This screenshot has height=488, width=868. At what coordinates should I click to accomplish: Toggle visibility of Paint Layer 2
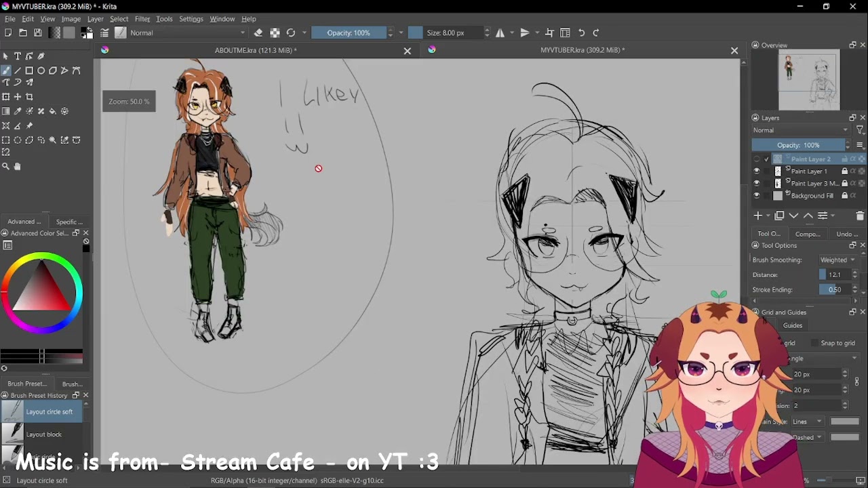(757, 159)
